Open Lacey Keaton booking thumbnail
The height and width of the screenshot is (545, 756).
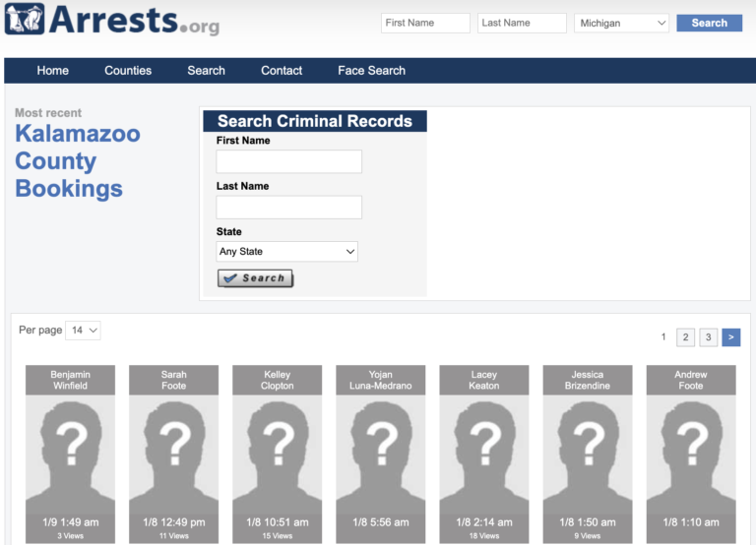tap(484, 454)
